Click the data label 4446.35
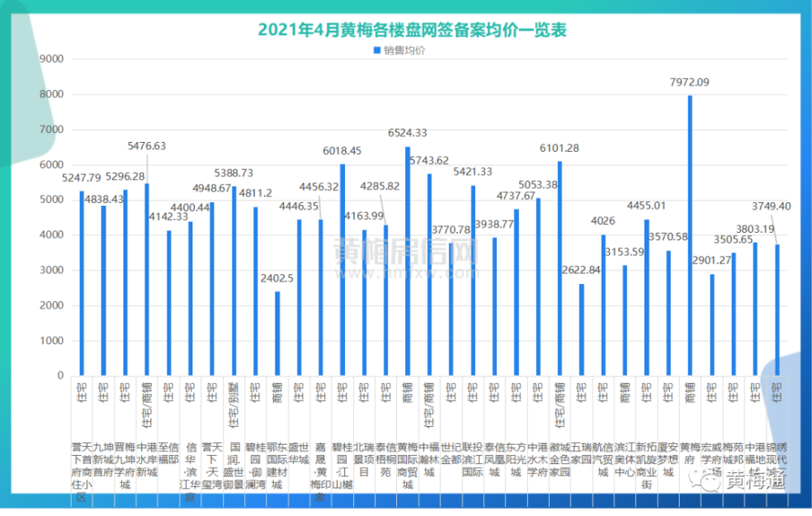Image resolution: width=812 pixels, height=516 pixels. (x=299, y=207)
